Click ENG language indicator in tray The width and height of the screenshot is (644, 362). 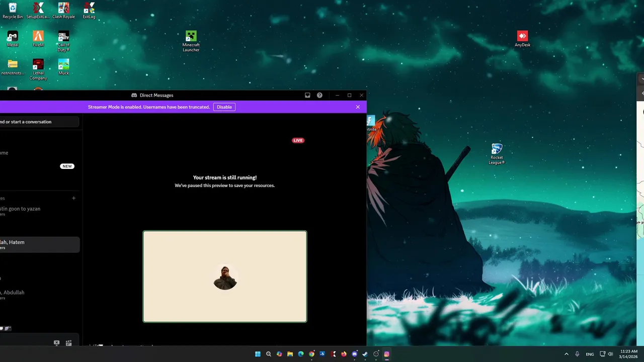click(590, 354)
